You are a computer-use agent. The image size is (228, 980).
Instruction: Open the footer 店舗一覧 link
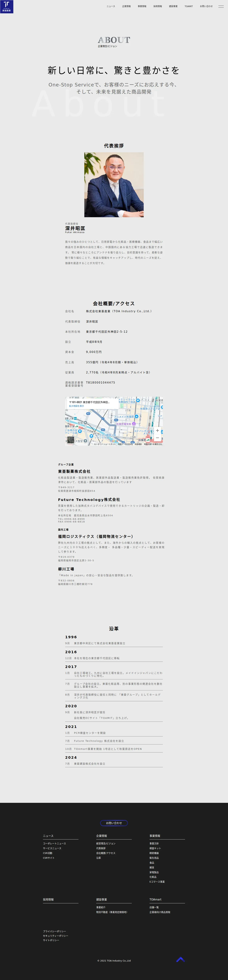tap(154, 907)
